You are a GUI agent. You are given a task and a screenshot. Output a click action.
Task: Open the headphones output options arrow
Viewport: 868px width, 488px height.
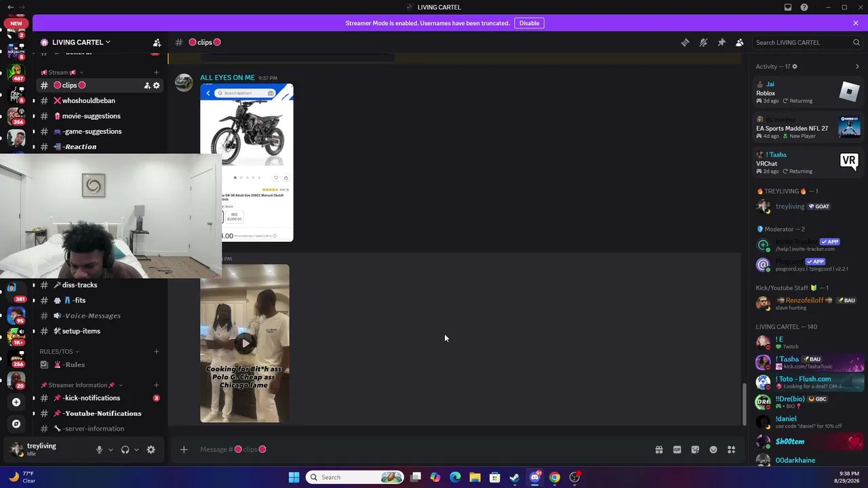click(x=136, y=449)
